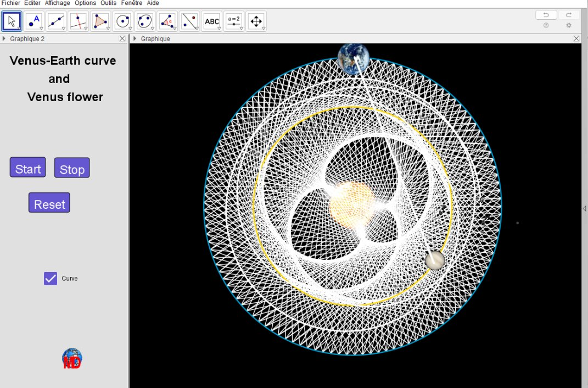This screenshot has height=388, width=588.
Task: Expand the Graphique 2 panel style bar
Action: [x=4, y=39]
